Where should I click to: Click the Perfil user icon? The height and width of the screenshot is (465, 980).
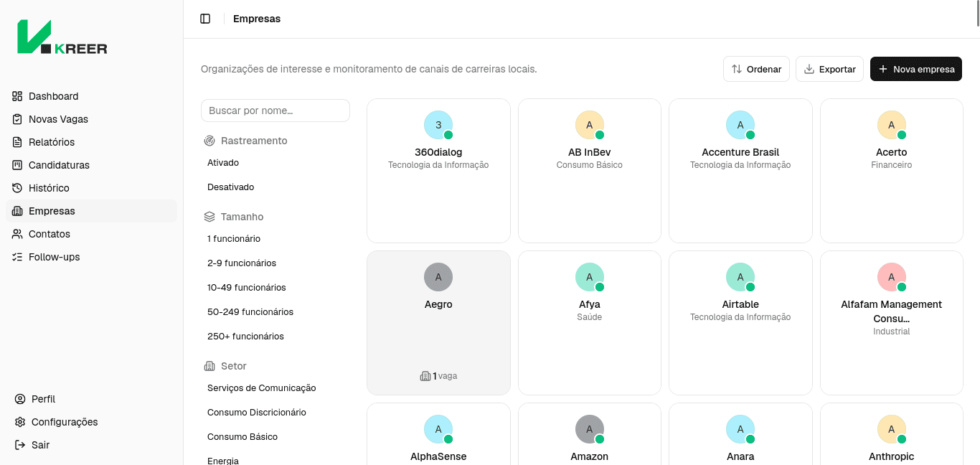click(20, 399)
